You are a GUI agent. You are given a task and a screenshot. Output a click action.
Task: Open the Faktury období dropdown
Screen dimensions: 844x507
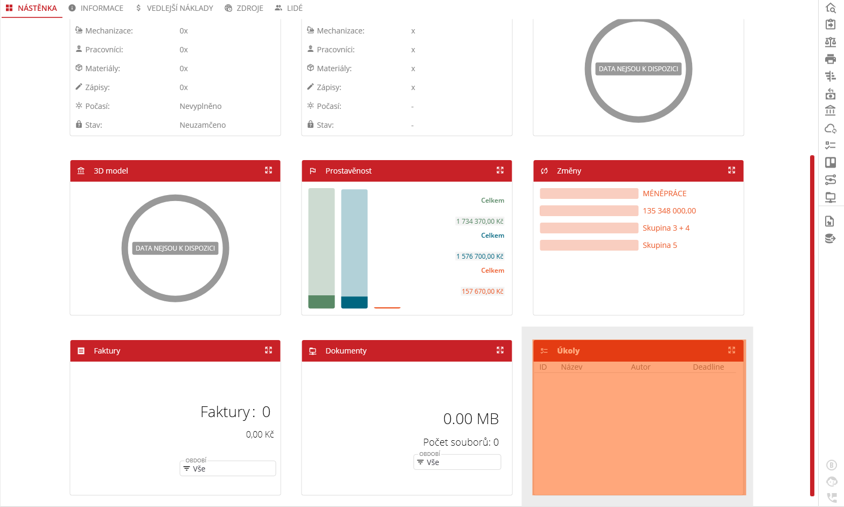point(228,468)
